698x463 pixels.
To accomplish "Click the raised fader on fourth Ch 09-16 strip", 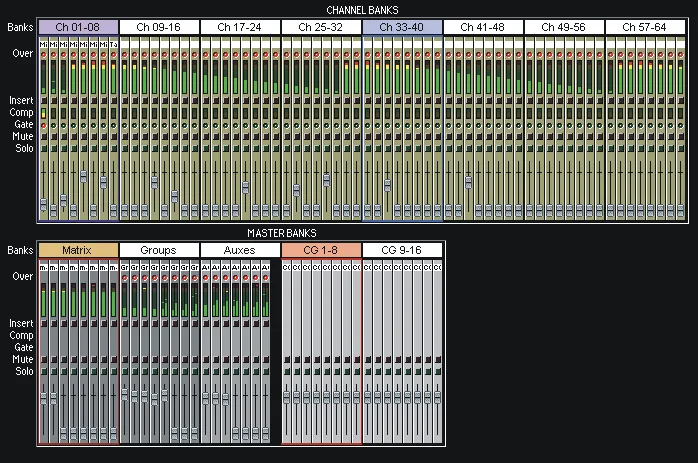I will pyautogui.click(x=154, y=183).
